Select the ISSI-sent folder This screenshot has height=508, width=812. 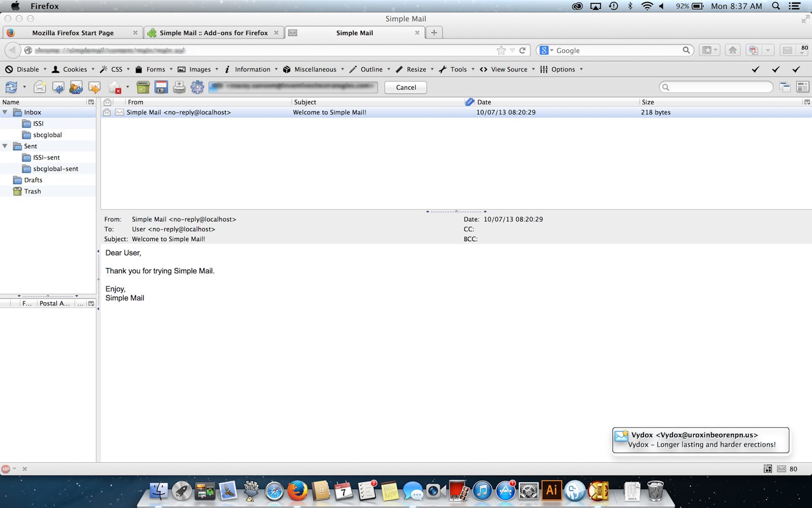pyautogui.click(x=47, y=157)
